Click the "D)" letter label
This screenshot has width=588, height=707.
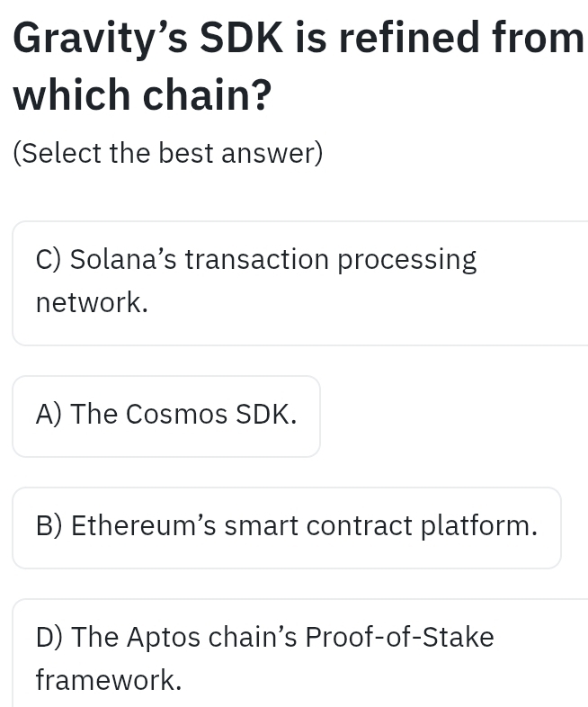coord(49,637)
